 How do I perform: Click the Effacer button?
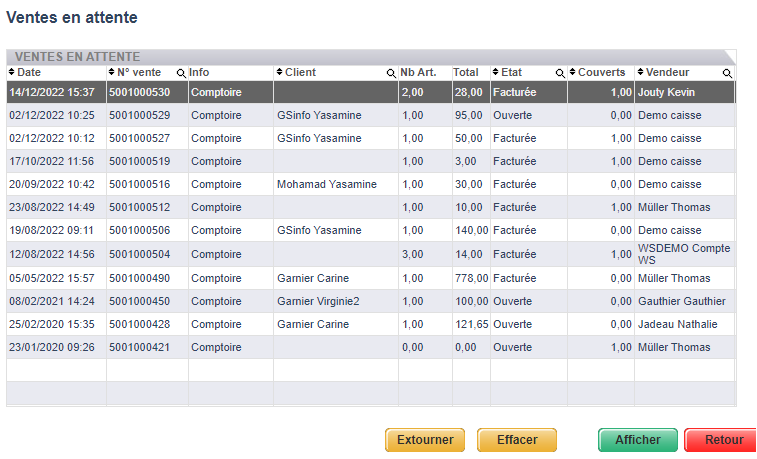[x=516, y=440]
